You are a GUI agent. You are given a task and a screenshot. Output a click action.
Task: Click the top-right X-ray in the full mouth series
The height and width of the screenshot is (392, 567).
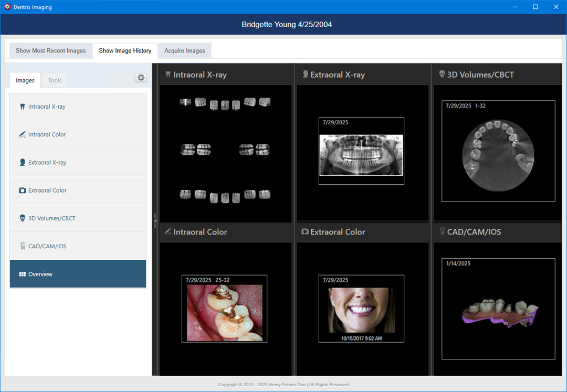265,102
